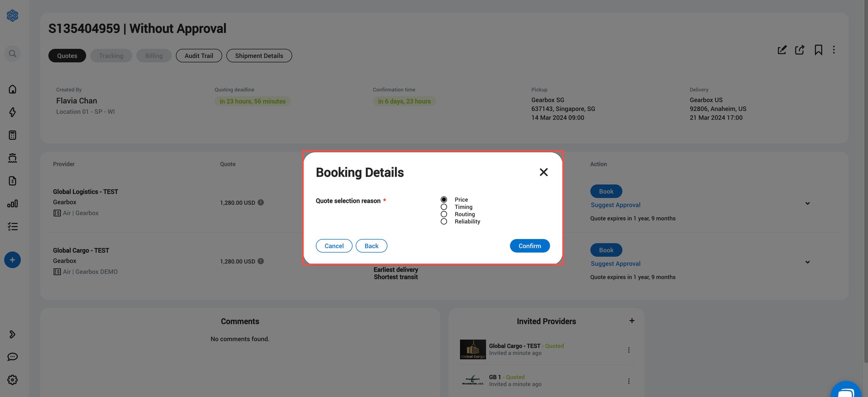
Task: Open the task checklist sidebar icon
Action: [x=12, y=226]
